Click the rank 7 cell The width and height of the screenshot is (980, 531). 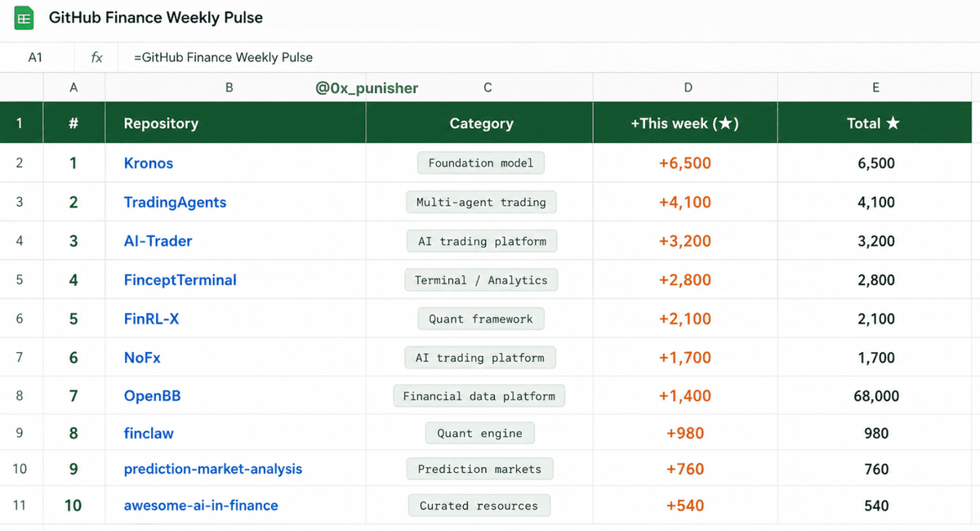point(73,396)
